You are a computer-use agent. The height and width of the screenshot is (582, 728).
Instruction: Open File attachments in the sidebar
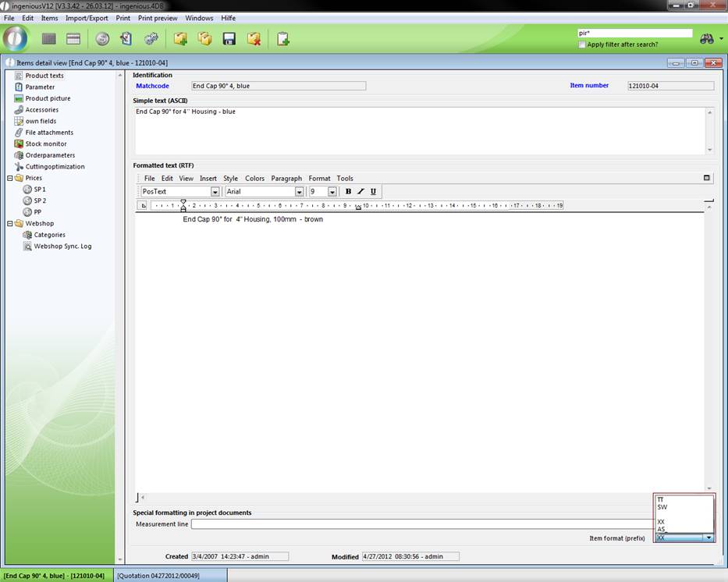(x=49, y=133)
